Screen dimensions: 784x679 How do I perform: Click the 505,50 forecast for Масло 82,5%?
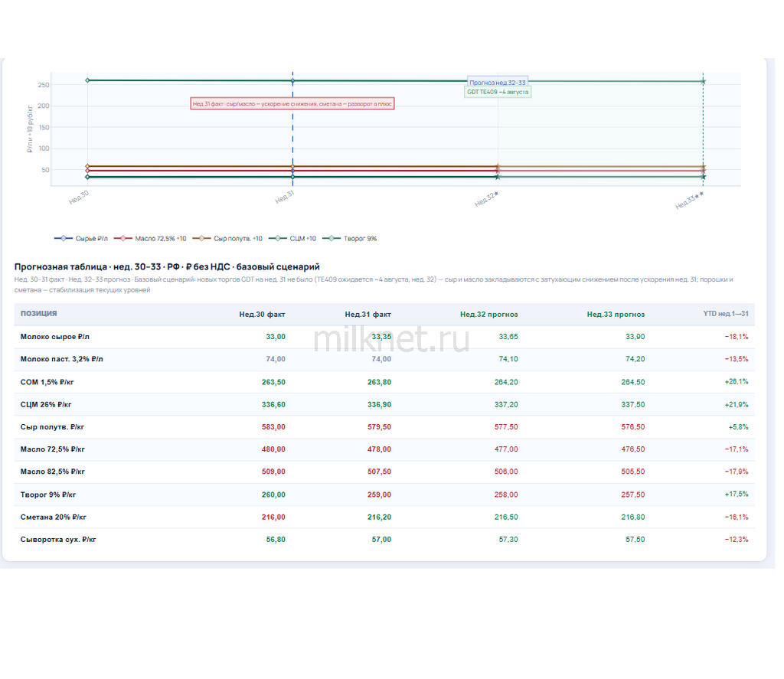633,472
